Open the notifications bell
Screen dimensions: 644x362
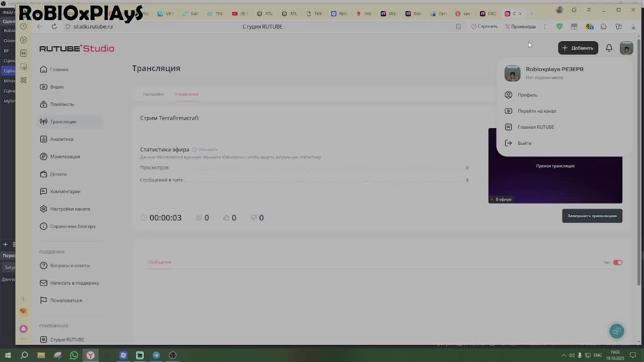(x=609, y=48)
